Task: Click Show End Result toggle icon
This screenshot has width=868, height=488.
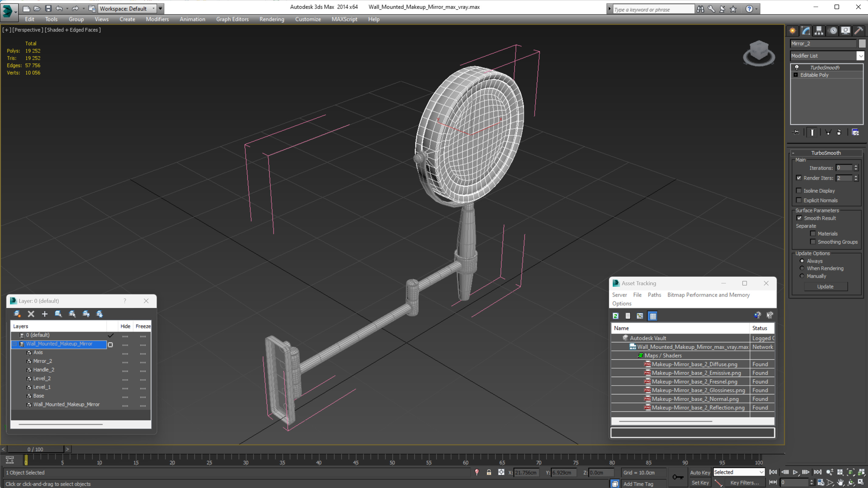Action: [812, 132]
